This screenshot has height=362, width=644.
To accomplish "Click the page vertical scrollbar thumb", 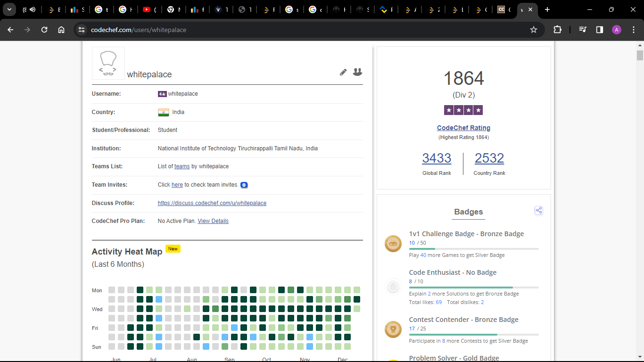I will click(x=640, y=55).
